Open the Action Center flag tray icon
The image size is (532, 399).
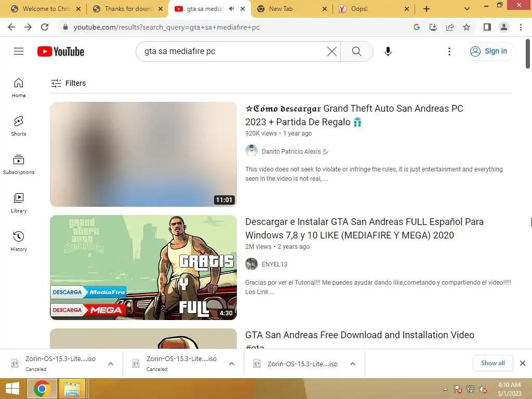point(458,389)
